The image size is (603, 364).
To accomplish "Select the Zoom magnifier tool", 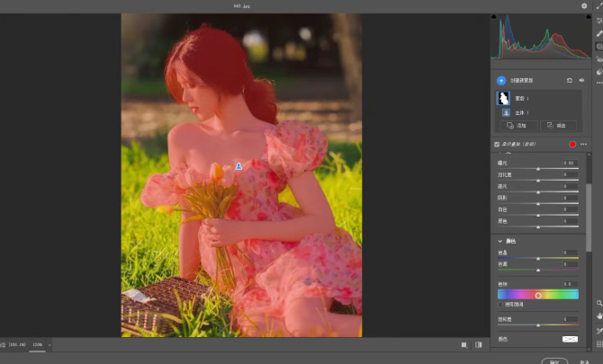I will pyautogui.click(x=598, y=304).
